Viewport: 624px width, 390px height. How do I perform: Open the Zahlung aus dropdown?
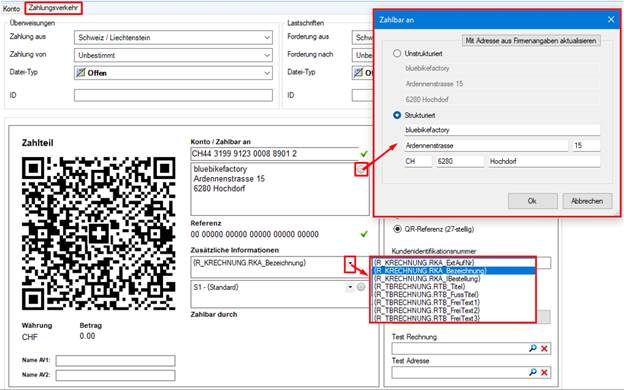point(173,37)
